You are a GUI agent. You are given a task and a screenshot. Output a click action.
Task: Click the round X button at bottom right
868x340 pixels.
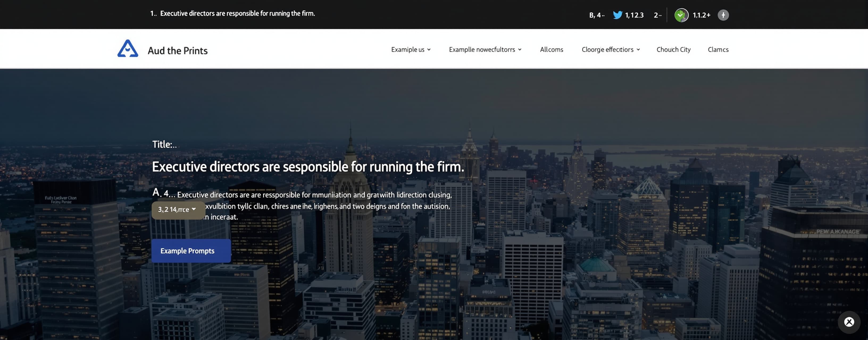(849, 322)
